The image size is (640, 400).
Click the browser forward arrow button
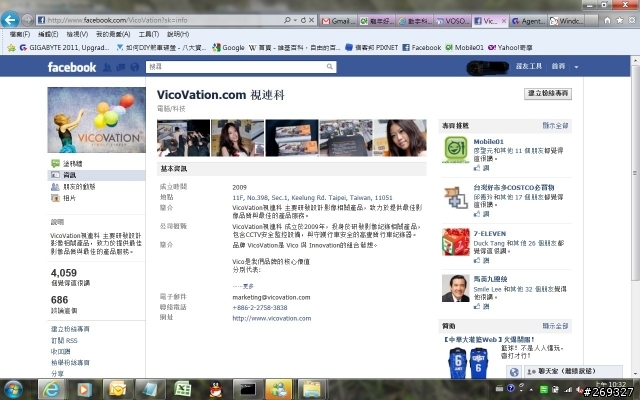pyautogui.click(x=27, y=20)
